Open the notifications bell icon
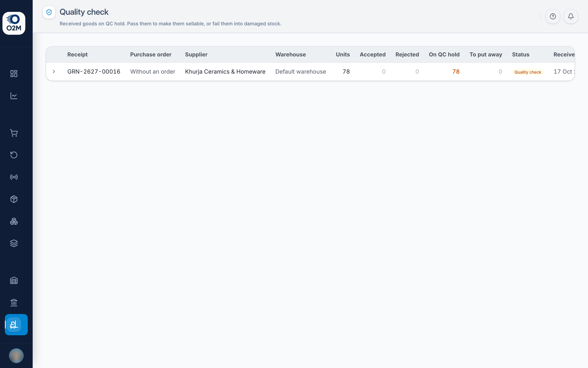The image size is (588, 368). click(571, 16)
